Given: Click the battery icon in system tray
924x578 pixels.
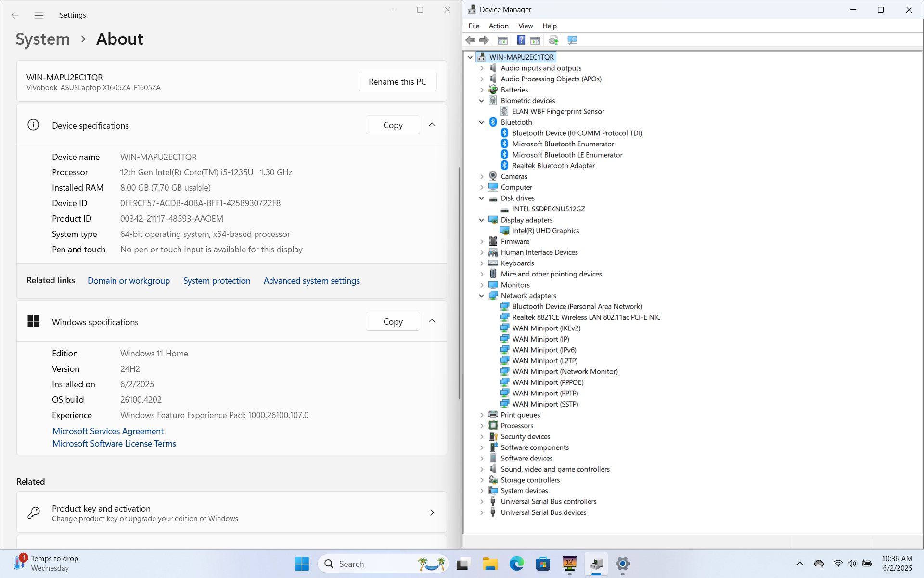Looking at the screenshot, I should [867, 564].
